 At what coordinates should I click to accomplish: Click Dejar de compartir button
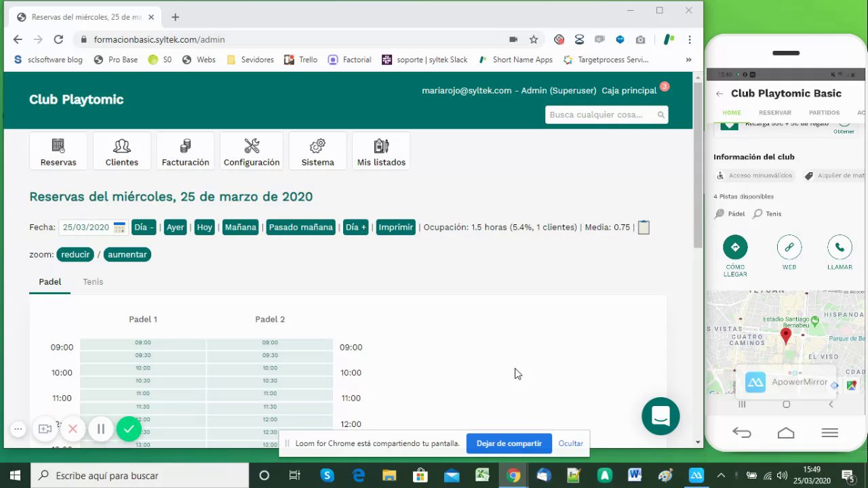pyautogui.click(x=509, y=444)
